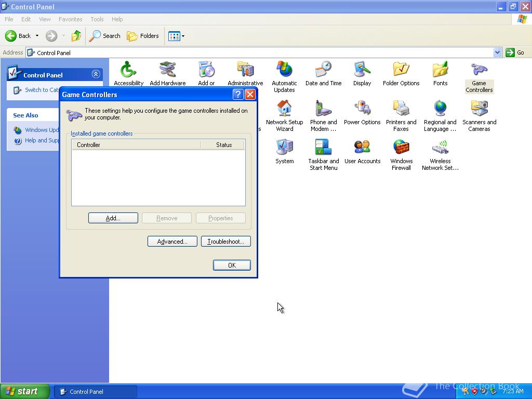
Task: Open the Printers and Faxes icon
Action: 401,116
